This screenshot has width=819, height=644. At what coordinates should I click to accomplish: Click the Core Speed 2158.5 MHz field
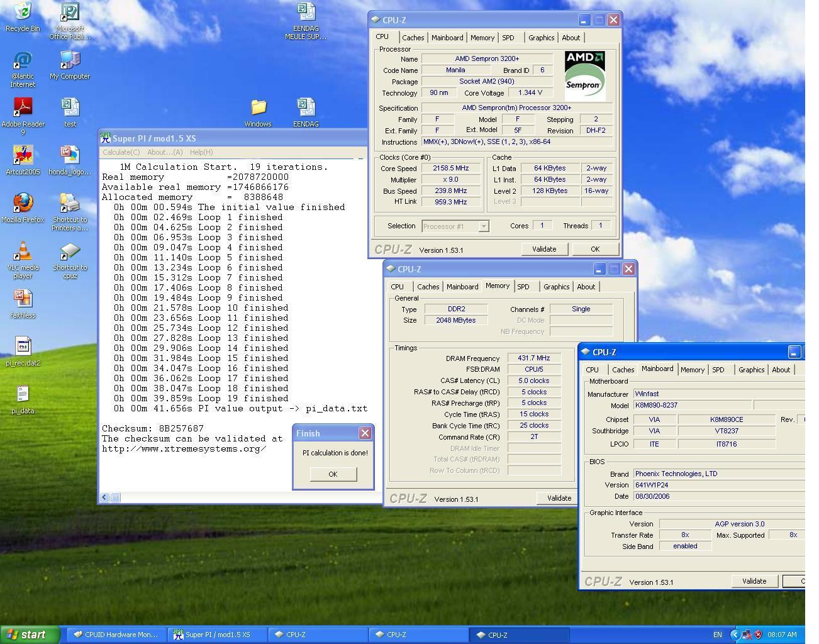coord(451,169)
